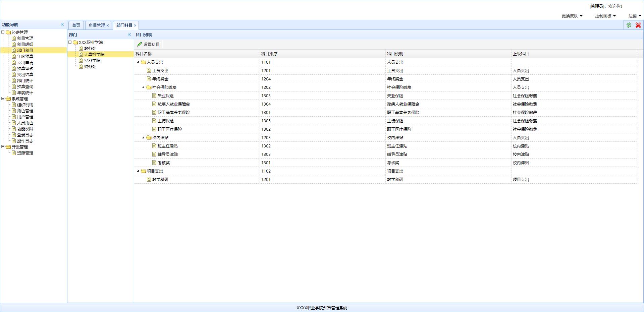Open 支出结算 in the navigation tree
This screenshot has height=312, width=644.
[25, 75]
